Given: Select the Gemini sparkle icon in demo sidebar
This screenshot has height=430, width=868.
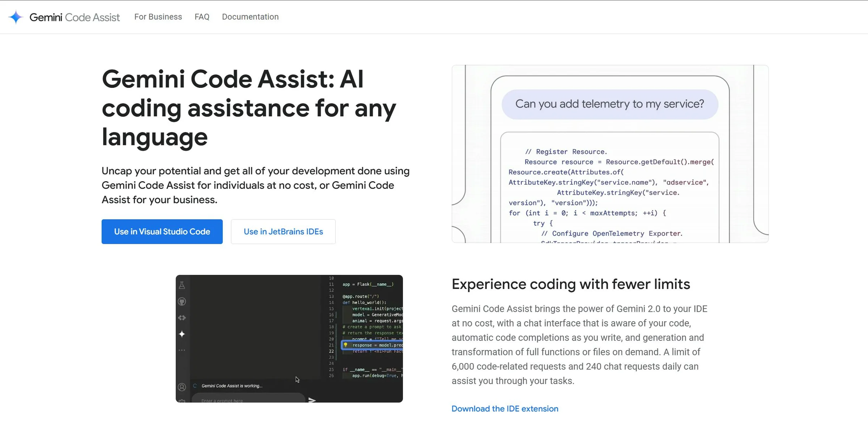Looking at the screenshot, I should [x=182, y=334].
